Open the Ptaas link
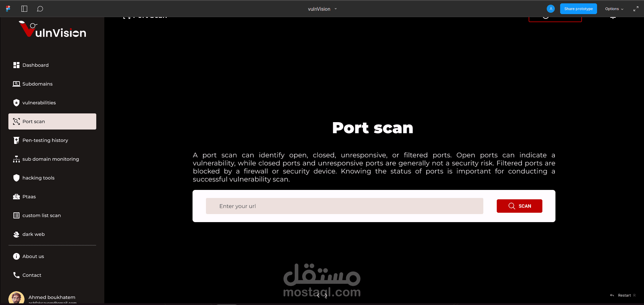The height and width of the screenshot is (305, 644). pyautogui.click(x=52, y=197)
